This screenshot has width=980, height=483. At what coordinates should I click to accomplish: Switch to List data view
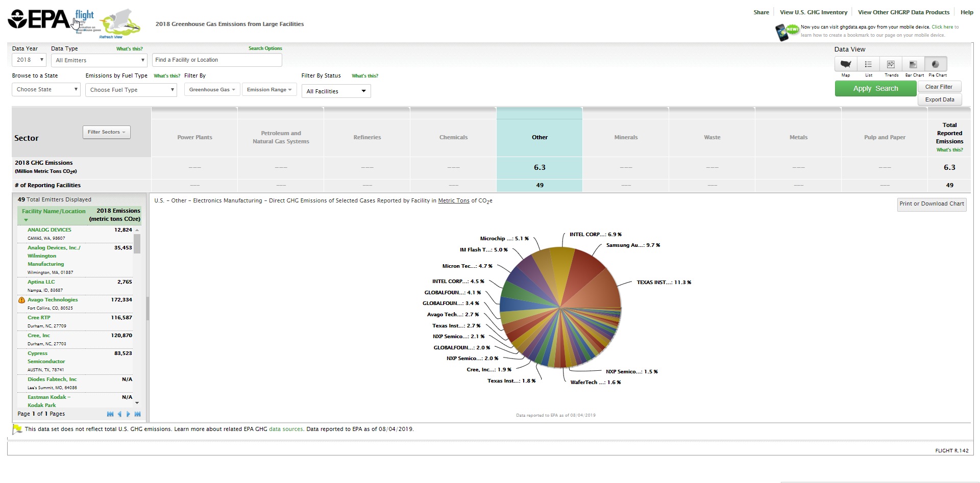[868, 64]
